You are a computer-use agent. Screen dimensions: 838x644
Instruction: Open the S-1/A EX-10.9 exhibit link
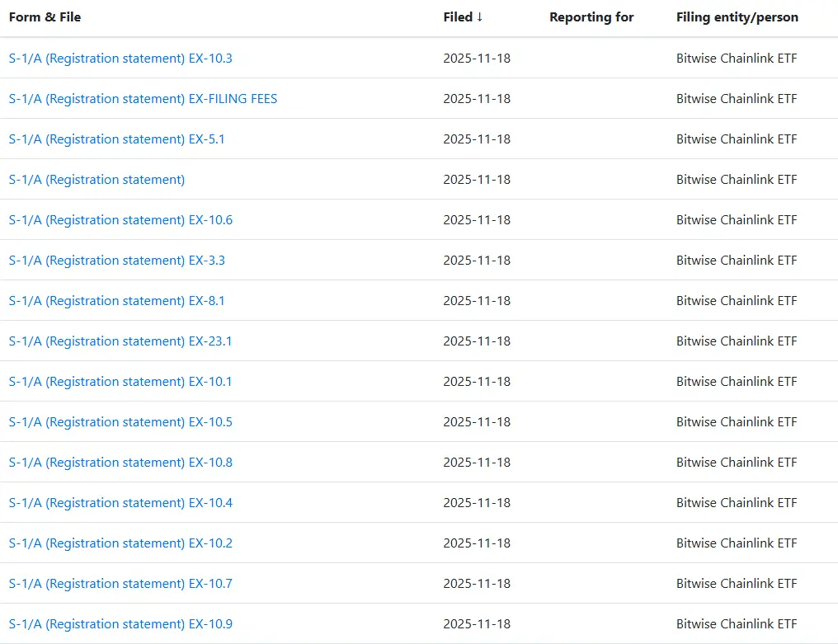(120, 624)
